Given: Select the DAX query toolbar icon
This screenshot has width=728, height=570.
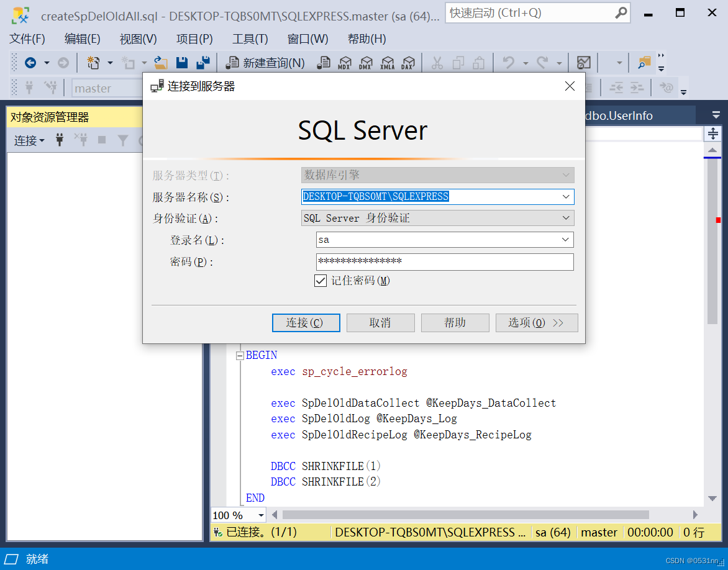Looking at the screenshot, I should (409, 62).
